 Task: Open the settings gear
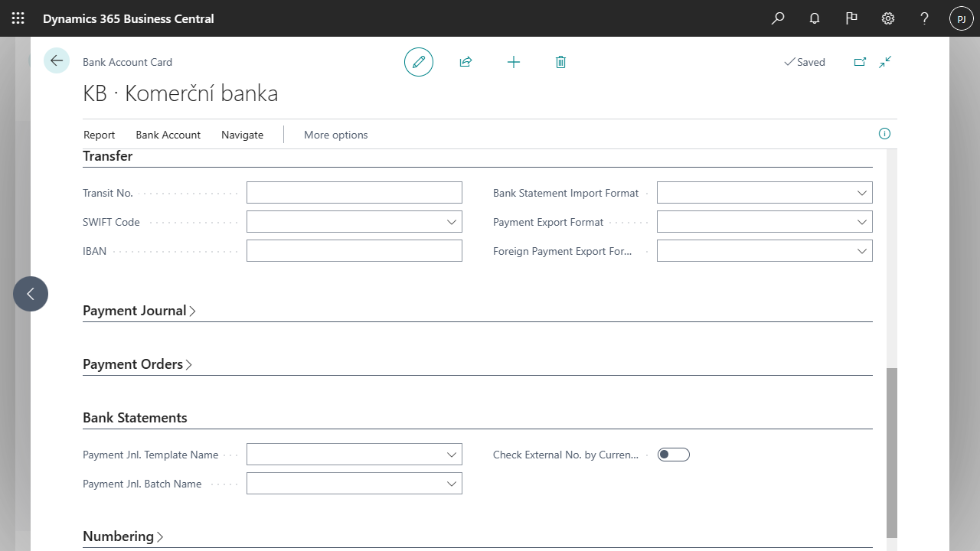click(887, 18)
